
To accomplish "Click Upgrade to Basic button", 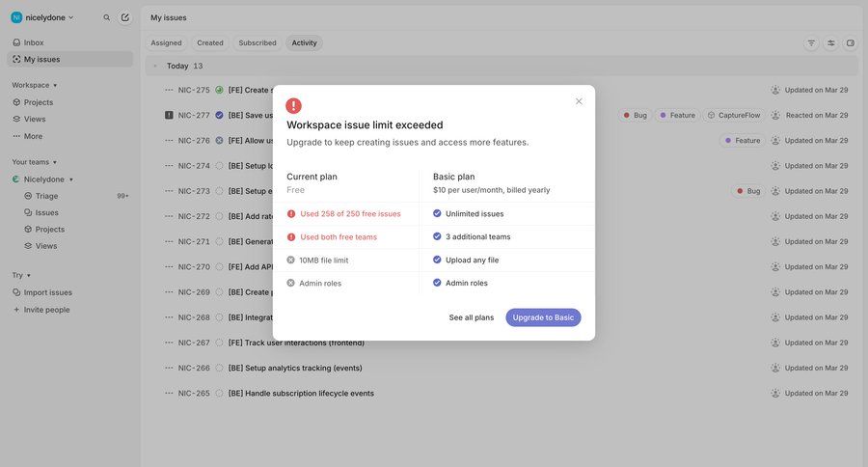I will 543,317.
